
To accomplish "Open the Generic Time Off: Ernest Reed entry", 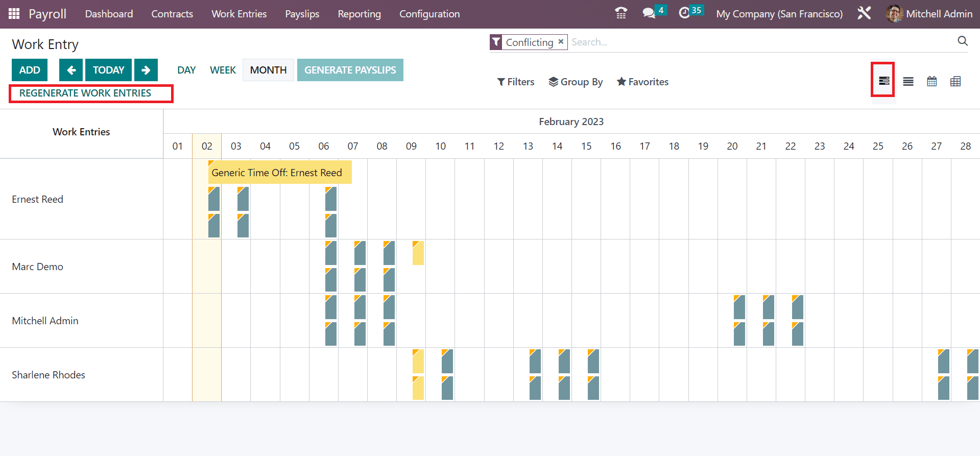I will [279, 173].
